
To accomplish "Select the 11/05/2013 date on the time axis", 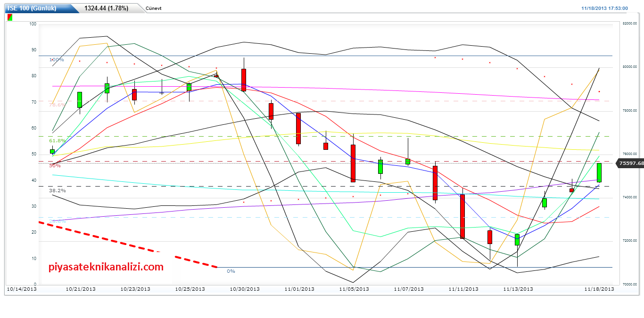I will pyautogui.click(x=354, y=289).
